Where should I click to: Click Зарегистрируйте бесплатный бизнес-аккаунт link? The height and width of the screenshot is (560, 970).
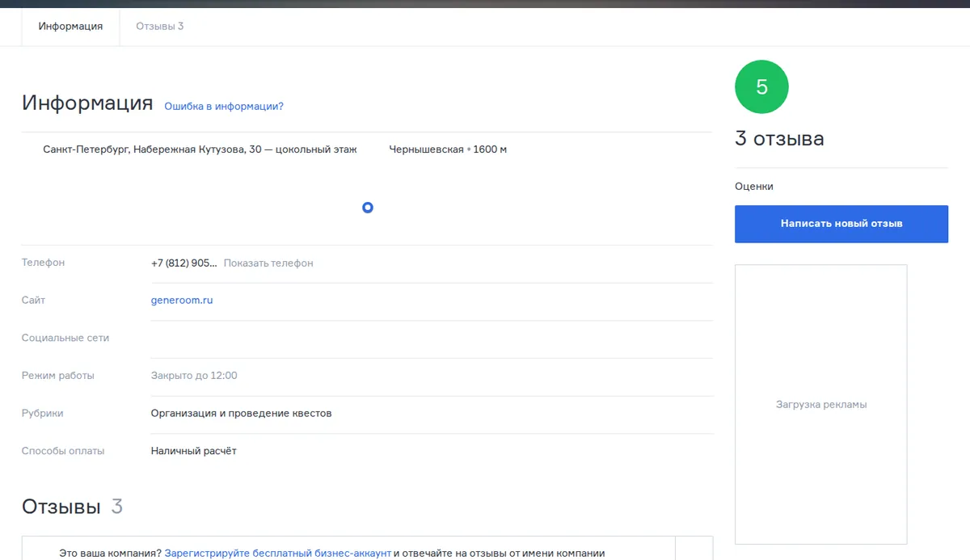(x=278, y=554)
